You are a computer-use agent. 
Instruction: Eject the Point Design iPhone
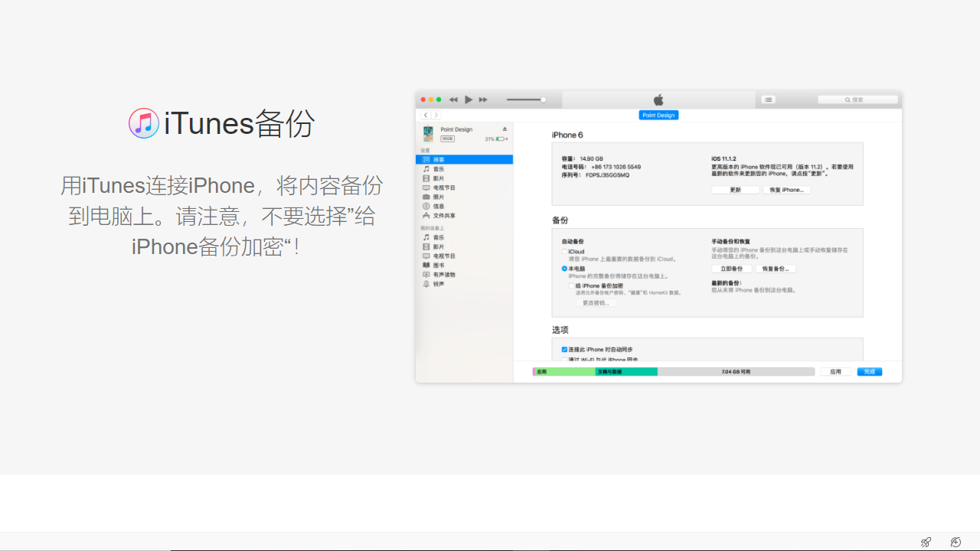pyautogui.click(x=503, y=128)
